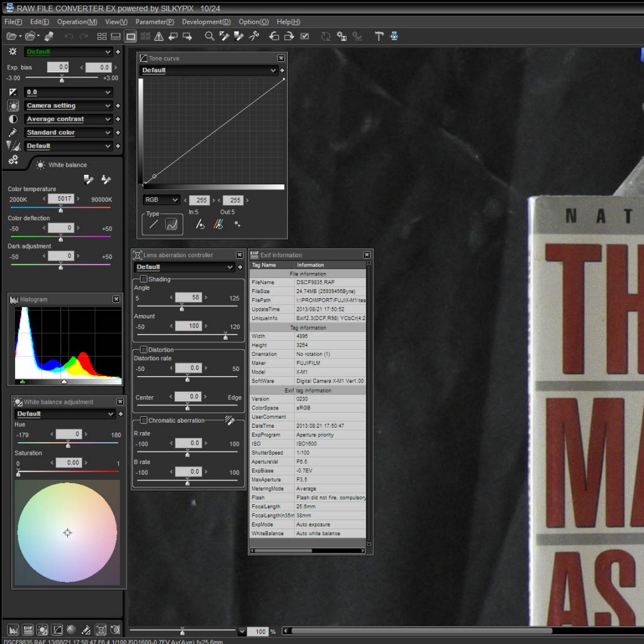Select the single preview view mode icon

click(x=131, y=36)
